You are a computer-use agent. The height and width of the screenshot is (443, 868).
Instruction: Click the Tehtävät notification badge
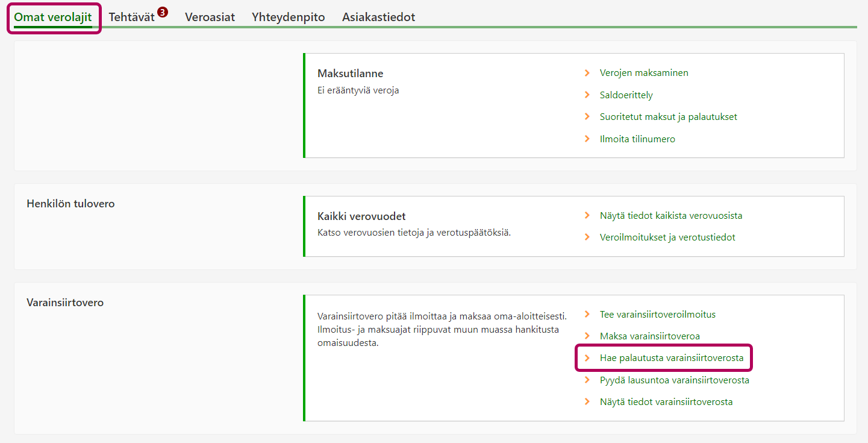click(x=162, y=12)
